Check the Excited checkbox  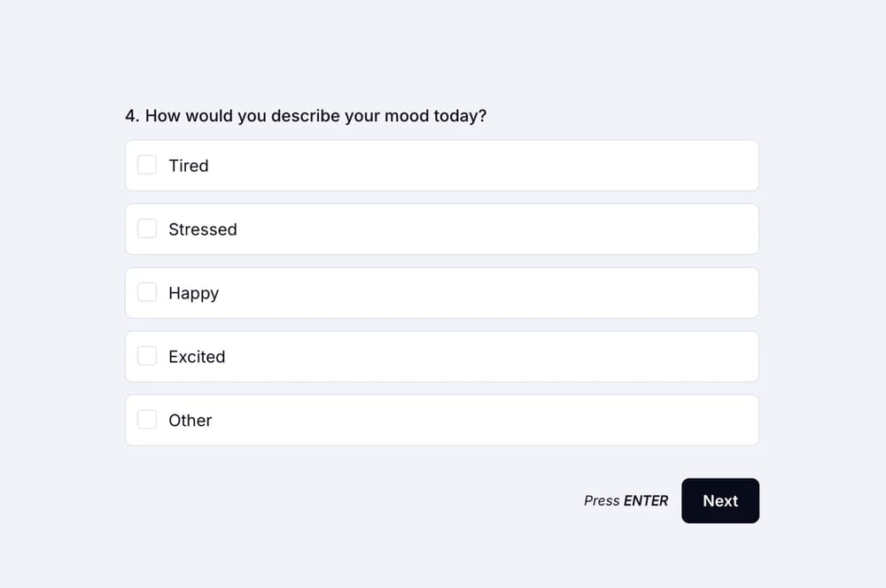coord(147,356)
